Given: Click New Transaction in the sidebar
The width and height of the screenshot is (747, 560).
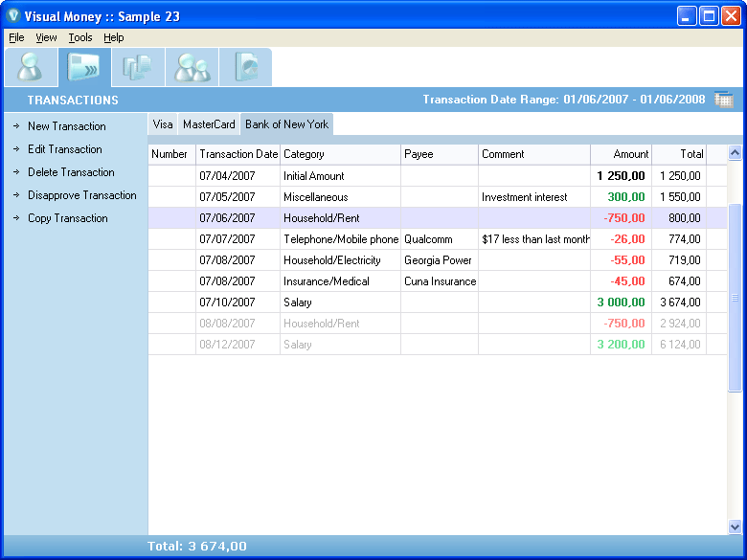Looking at the screenshot, I should click(66, 126).
